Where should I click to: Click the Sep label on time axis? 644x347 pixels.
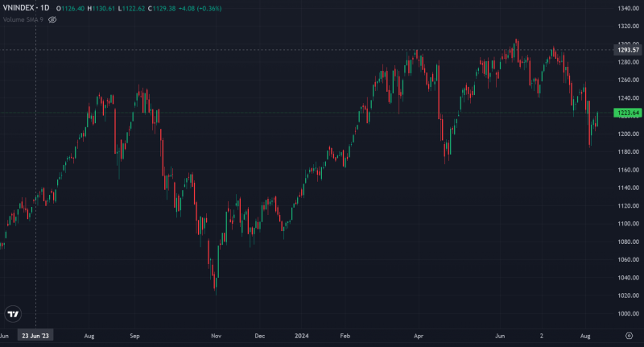click(134, 336)
